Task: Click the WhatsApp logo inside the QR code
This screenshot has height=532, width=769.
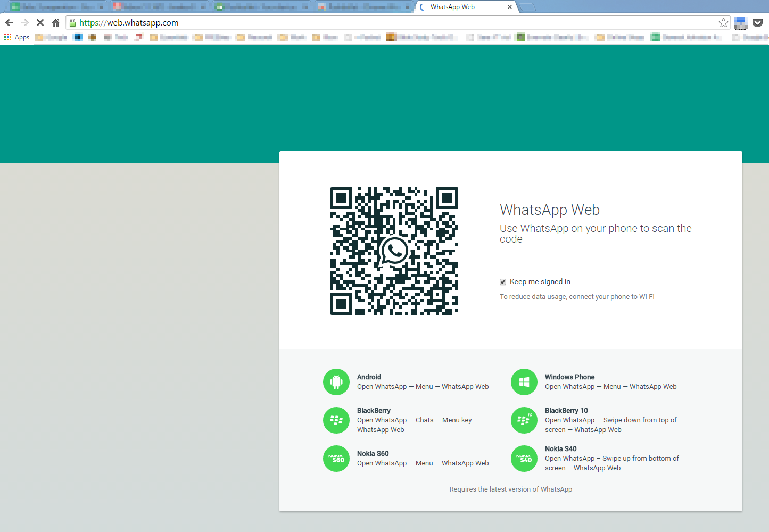Action: click(x=394, y=251)
